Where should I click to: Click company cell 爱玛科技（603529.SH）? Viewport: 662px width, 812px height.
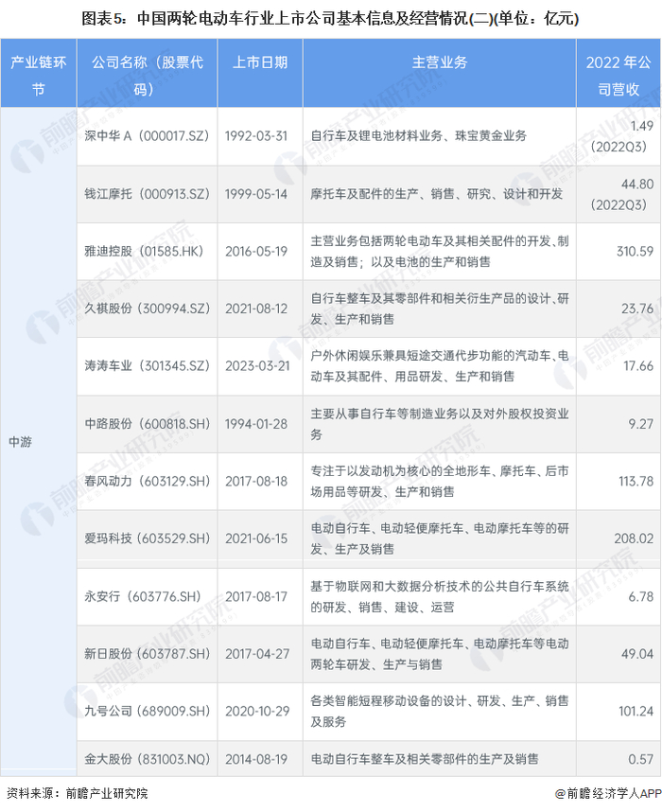click(x=148, y=538)
